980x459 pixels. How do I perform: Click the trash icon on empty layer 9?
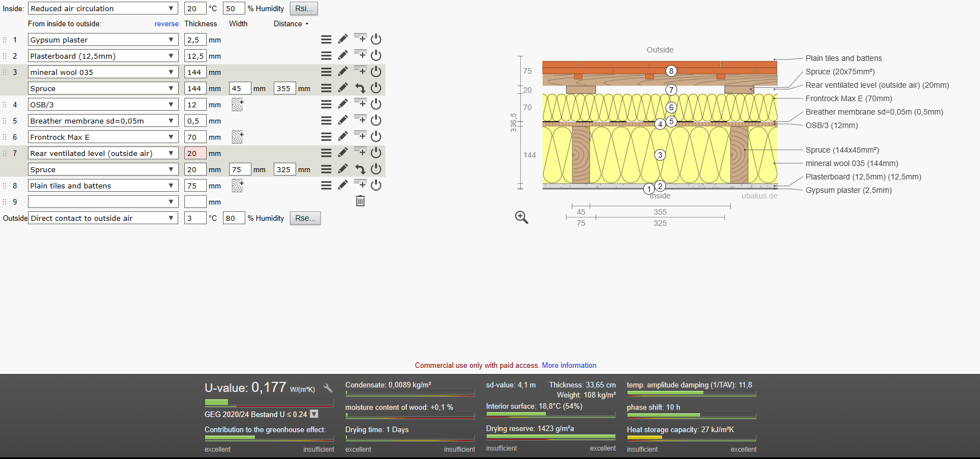click(x=360, y=201)
